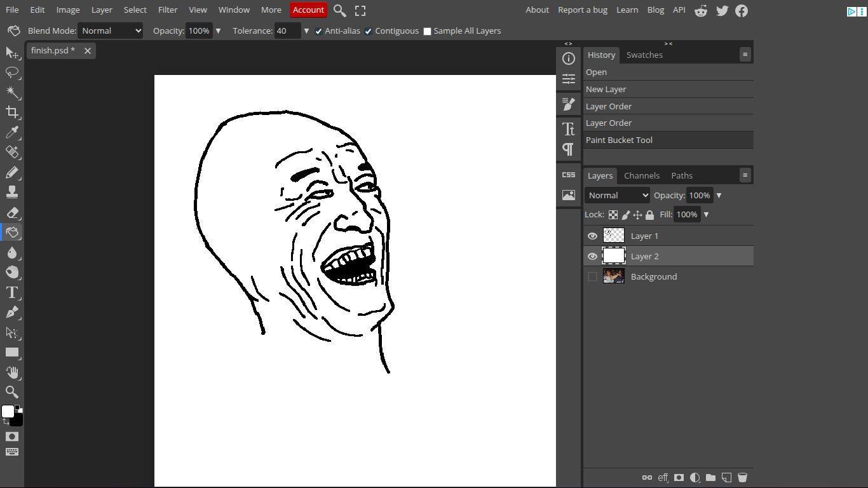Screen dimensions: 868x488
Task: Open the Filter menu
Action: point(168,10)
